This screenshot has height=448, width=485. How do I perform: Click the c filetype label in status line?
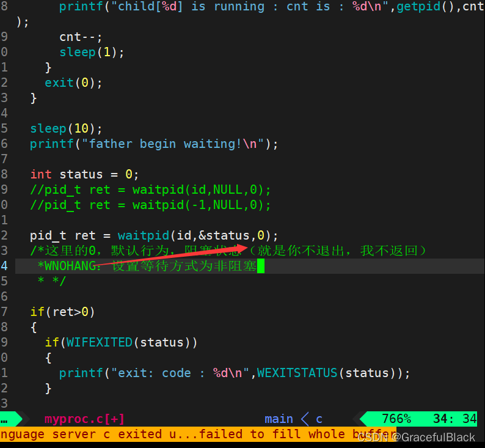(319, 419)
